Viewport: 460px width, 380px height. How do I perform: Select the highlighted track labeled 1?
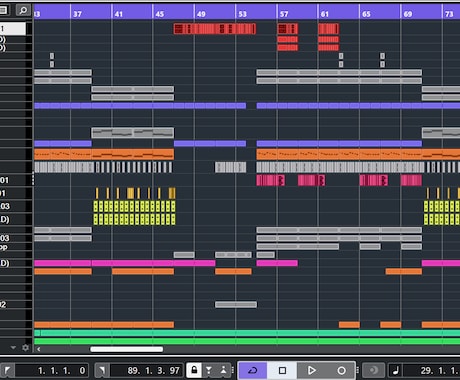tap(13, 29)
